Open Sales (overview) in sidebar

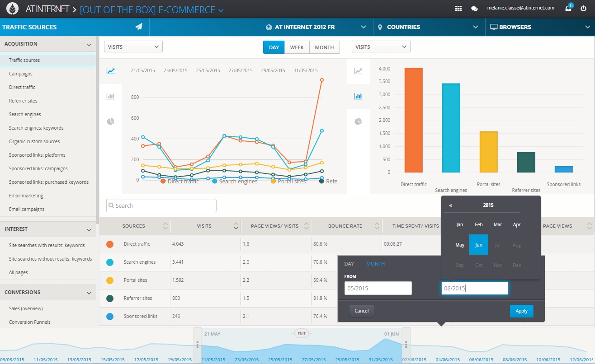(26, 308)
